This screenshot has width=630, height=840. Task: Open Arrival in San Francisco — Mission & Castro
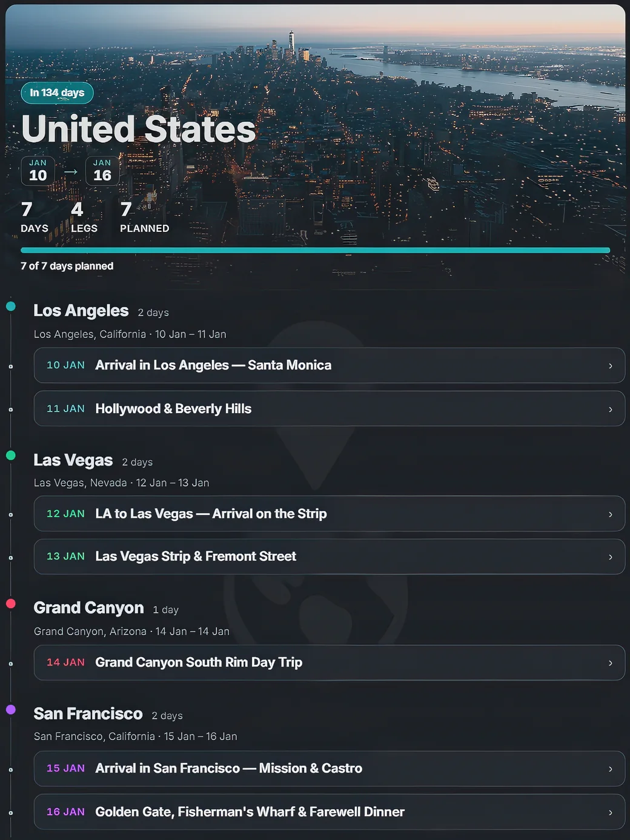pyautogui.click(x=330, y=769)
